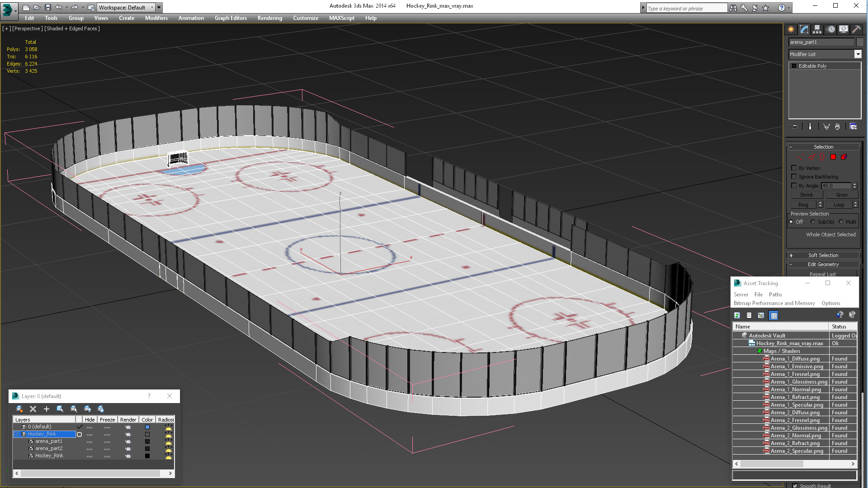
Task: Open the Modifier List dropdown
Action: [x=858, y=54]
